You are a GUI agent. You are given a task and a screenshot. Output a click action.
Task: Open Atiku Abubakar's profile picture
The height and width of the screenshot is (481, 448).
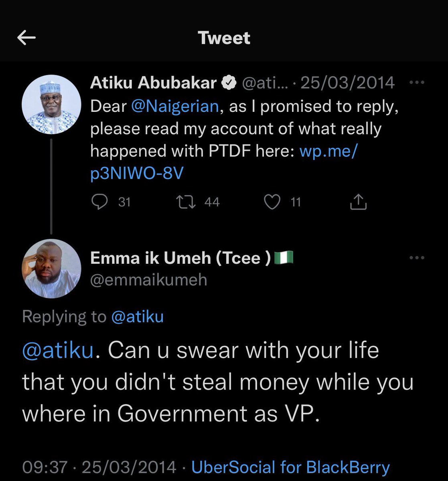tap(51, 104)
